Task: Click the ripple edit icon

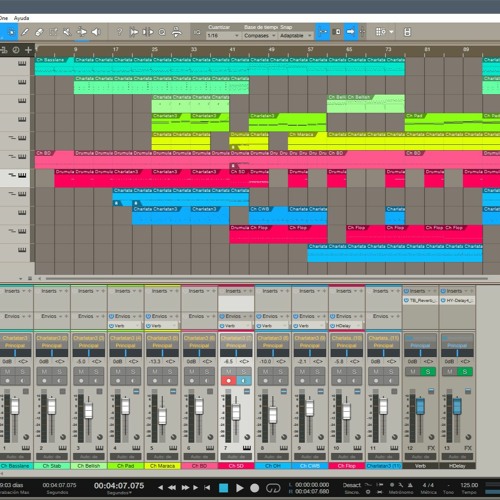Action: [337, 32]
